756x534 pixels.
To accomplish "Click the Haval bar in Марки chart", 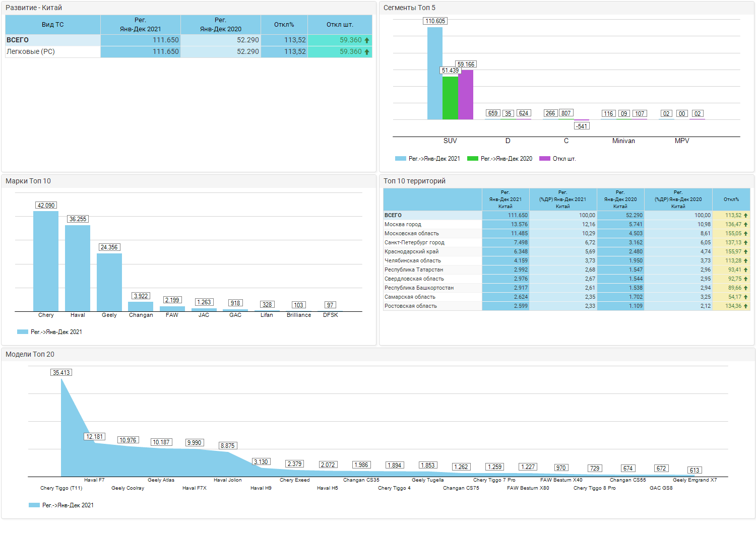I will tap(78, 269).
